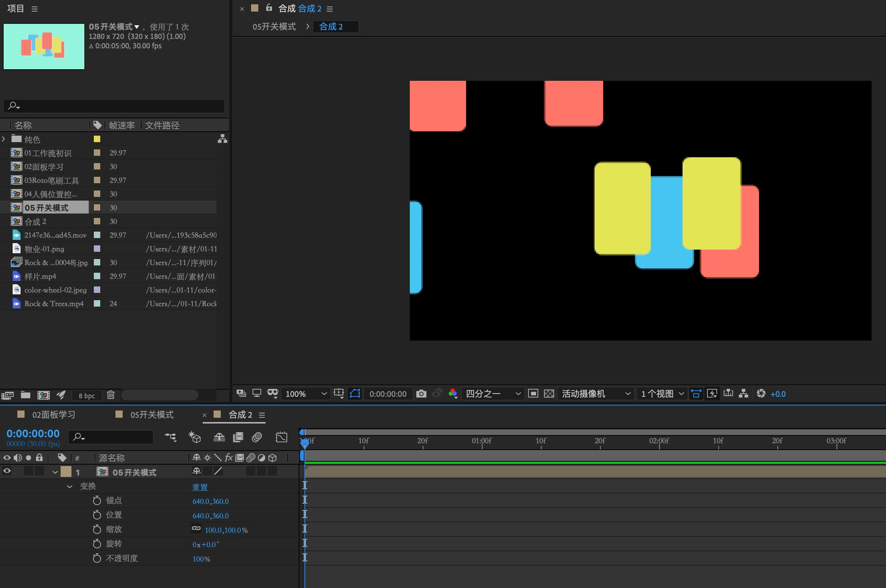Click the graph editor icon in timeline

[281, 437]
